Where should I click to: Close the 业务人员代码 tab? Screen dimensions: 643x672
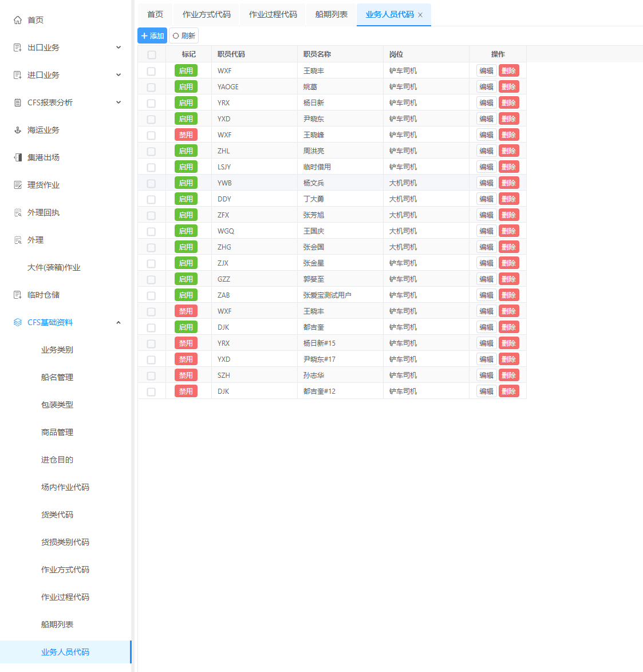[420, 15]
